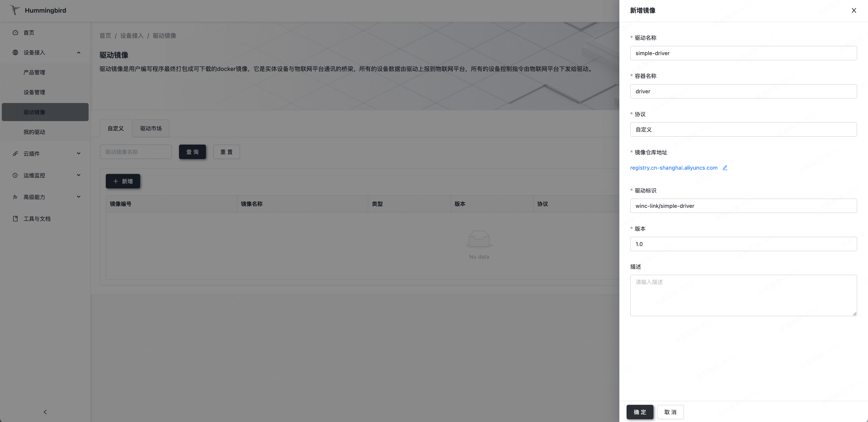Click the Hummingbird logo icon
Viewport: 868px width, 422px height.
(x=15, y=10)
